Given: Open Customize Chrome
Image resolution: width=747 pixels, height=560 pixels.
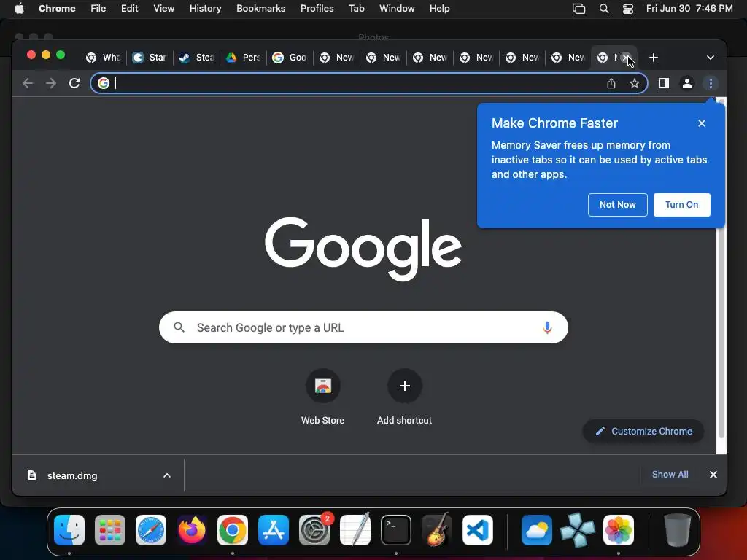Looking at the screenshot, I should (643, 431).
